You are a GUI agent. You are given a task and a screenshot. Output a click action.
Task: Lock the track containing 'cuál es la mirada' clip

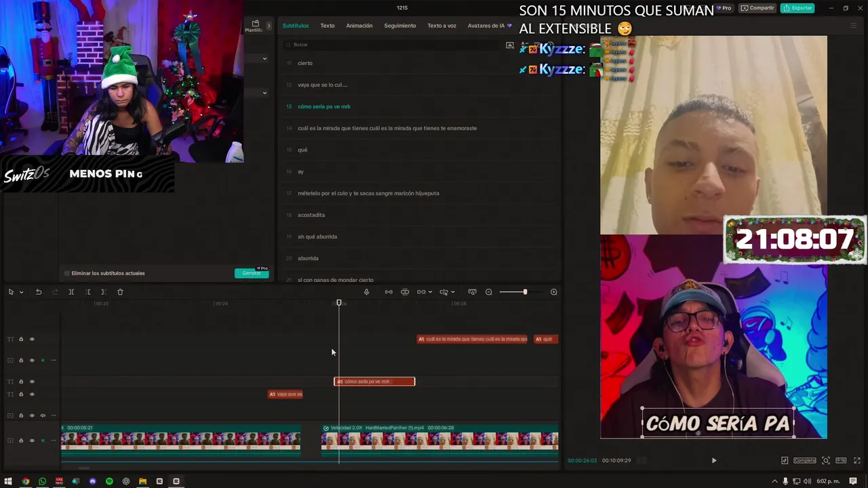point(21,339)
